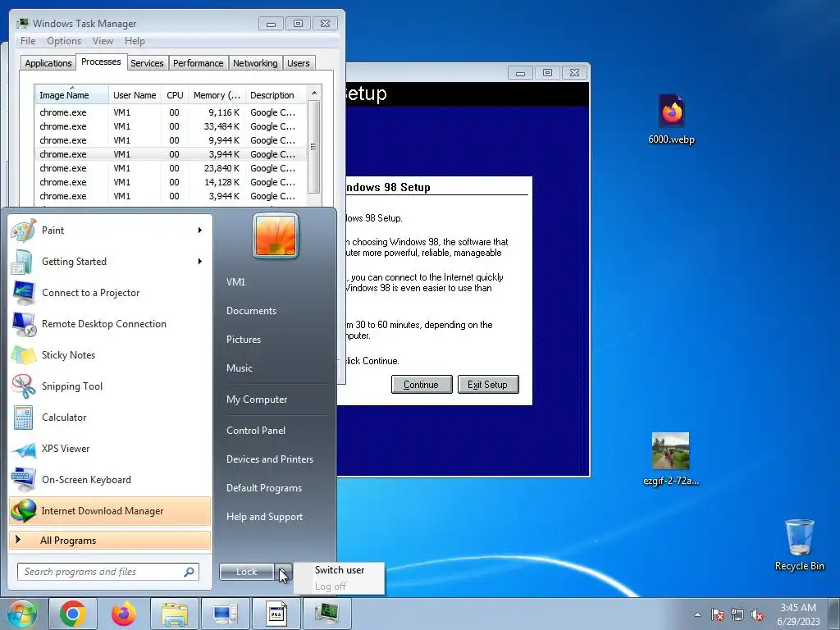Select the 6000.webp desktop file
840x630 pixels.
(671, 119)
